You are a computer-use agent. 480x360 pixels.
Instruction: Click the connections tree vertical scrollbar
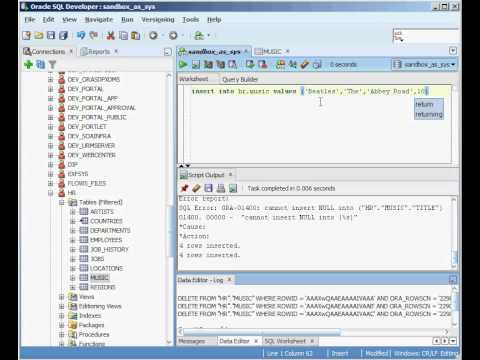point(170,232)
